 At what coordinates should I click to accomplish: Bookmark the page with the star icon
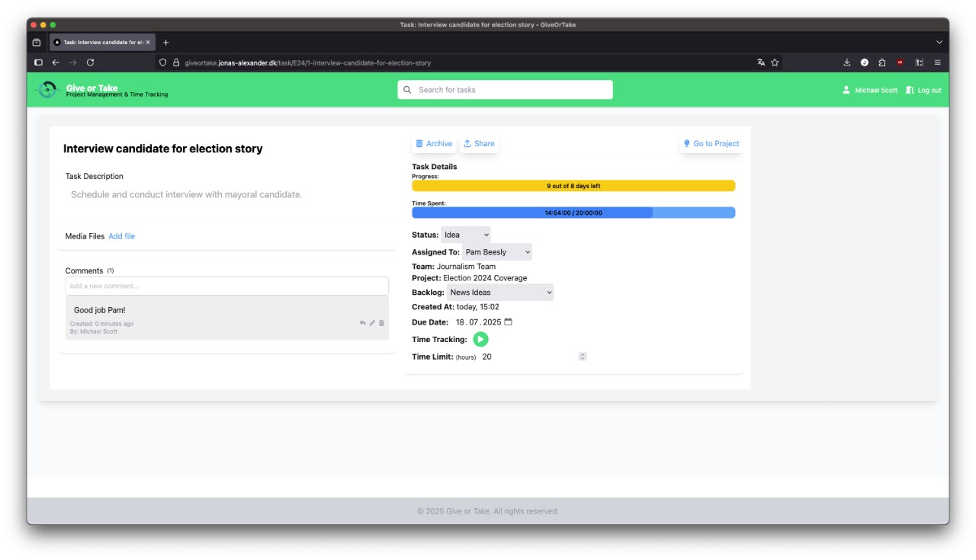point(775,62)
